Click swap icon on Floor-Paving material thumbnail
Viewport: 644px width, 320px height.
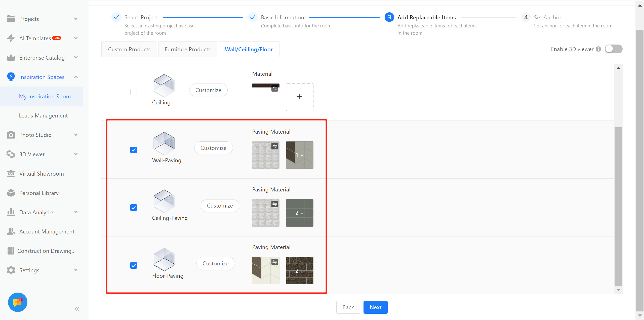pos(275,262)
